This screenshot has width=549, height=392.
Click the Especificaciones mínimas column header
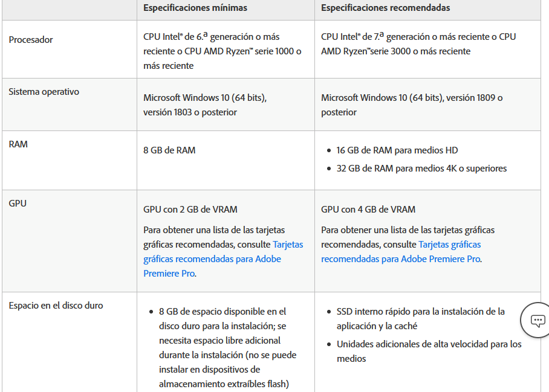click(x=195, y=8)
